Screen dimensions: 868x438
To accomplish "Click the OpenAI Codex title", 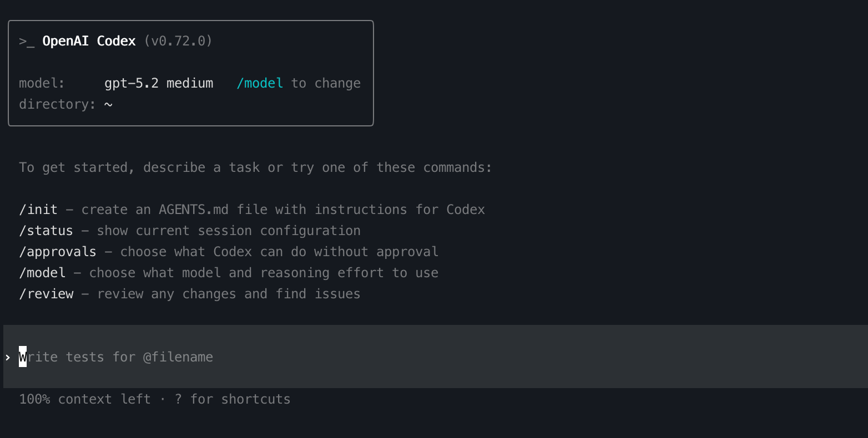I will (88, 40).
